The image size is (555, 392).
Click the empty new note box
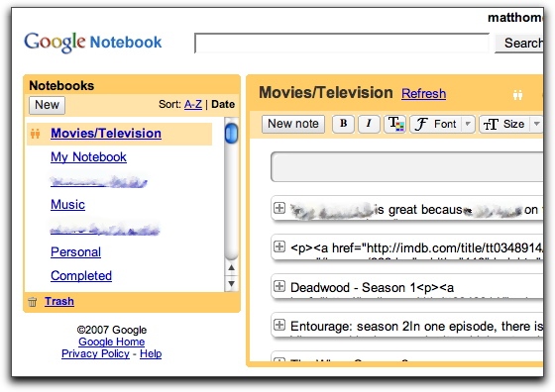point(407,167)
